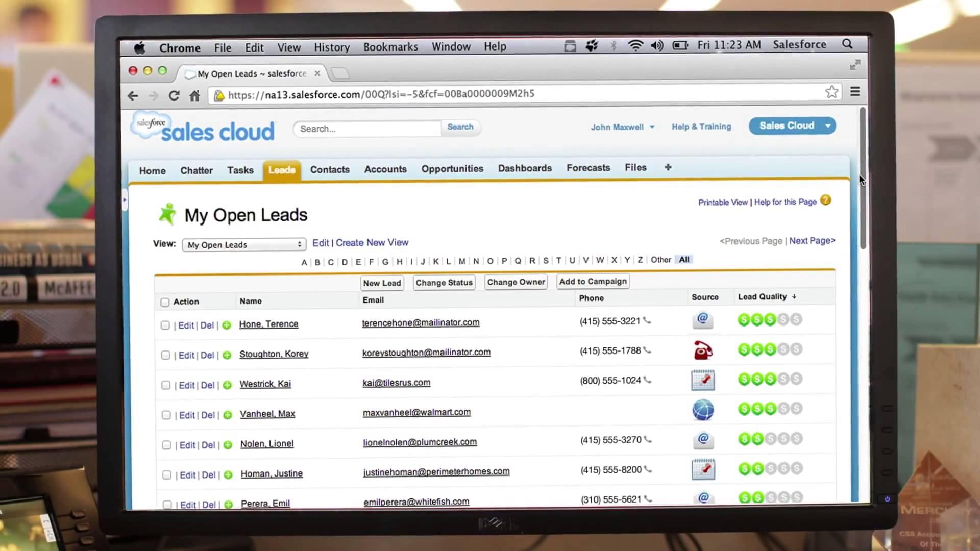Open the terencehone@mailinator.com email link
Image resolution: width=980 pixels, height=551 pixels.
coord(421,322)
